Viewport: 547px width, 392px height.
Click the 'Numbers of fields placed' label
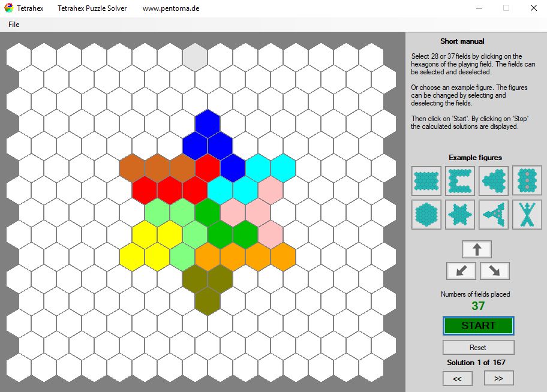pyautogui.click(x=476, y=294)
